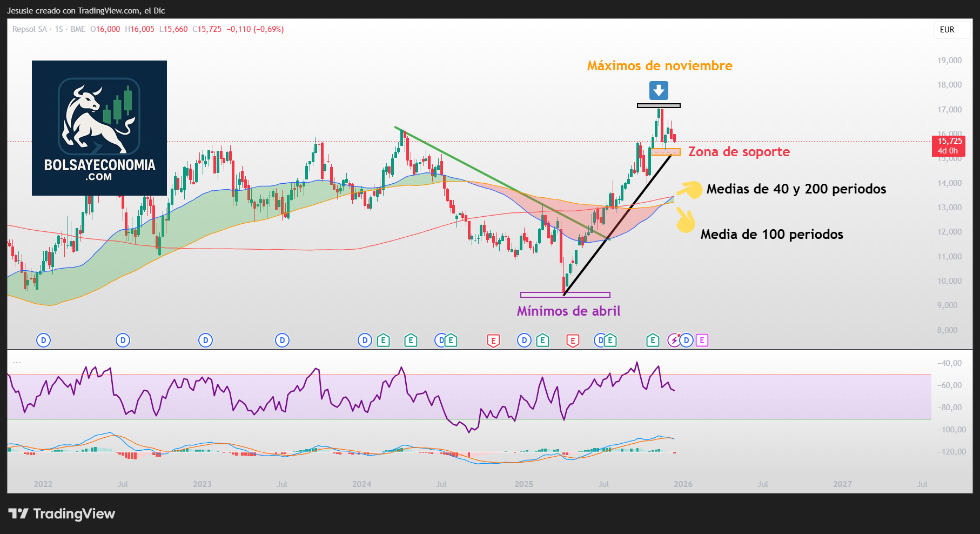Toggle the red E marker under the price lows
980x534 pixels.
[x=573, y=341]
